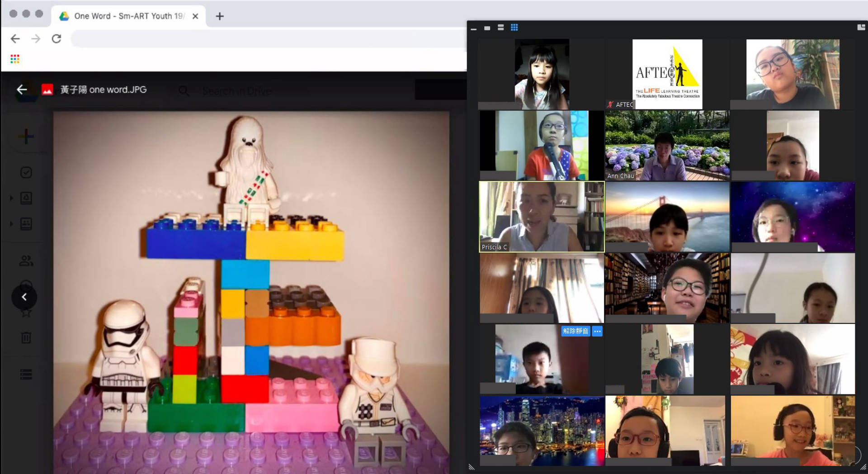Close the One Word Chrome tab
Viewport: 868px width, 474px height.
(x=195, y=16)
